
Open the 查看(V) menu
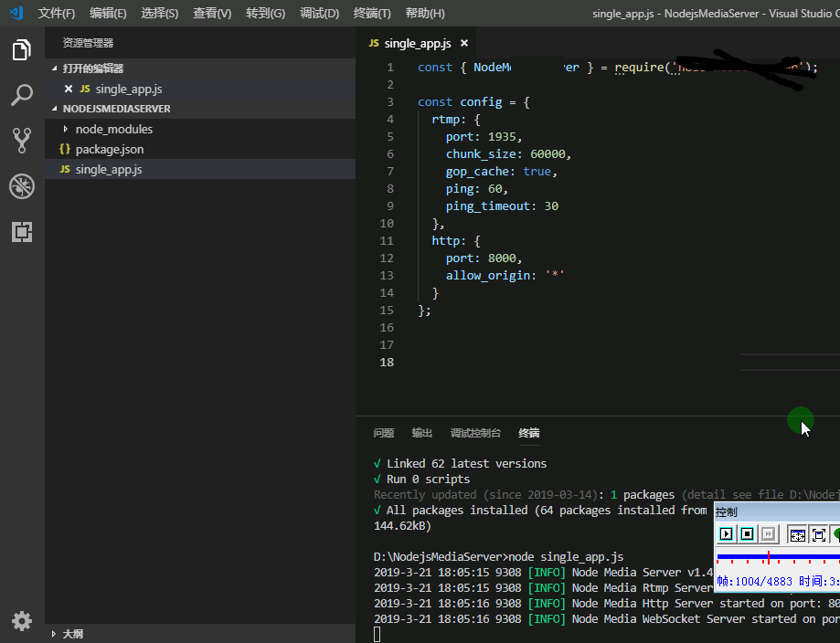click(x=212, y=14)
